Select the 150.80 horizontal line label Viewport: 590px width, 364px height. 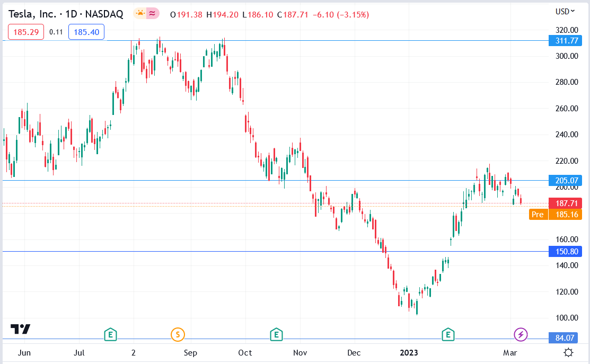566,252
